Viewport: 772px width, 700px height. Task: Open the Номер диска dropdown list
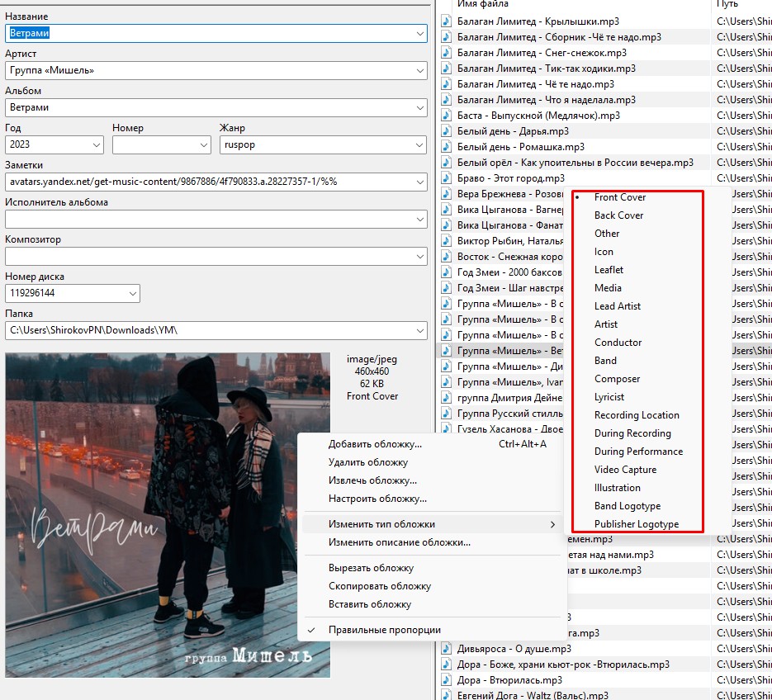point(132,293)
